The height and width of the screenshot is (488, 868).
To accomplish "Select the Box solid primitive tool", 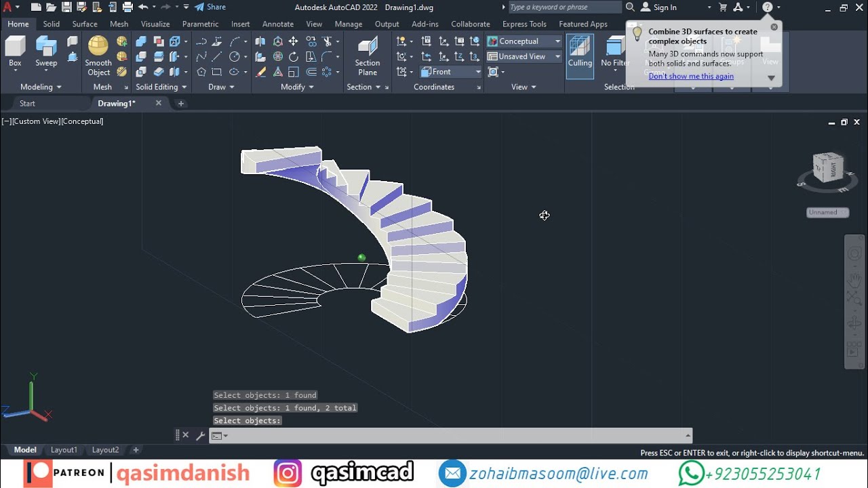I will [x=15, y=53].
